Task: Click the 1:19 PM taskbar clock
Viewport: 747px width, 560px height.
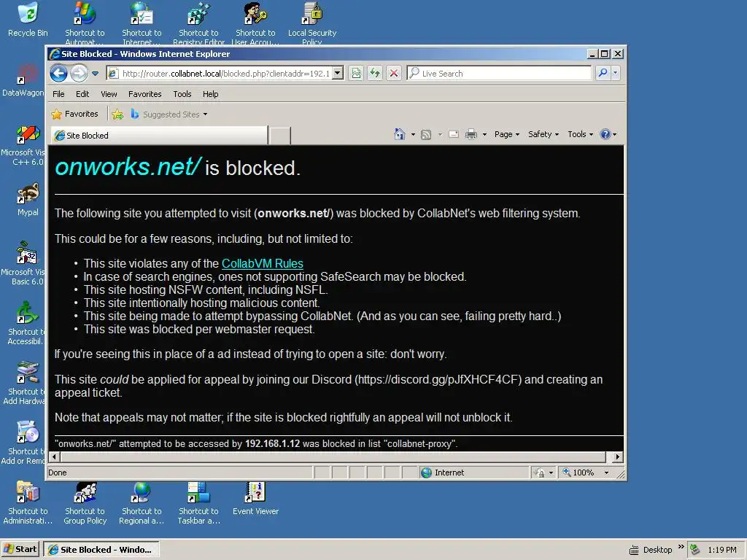Action: pos(721,550)
